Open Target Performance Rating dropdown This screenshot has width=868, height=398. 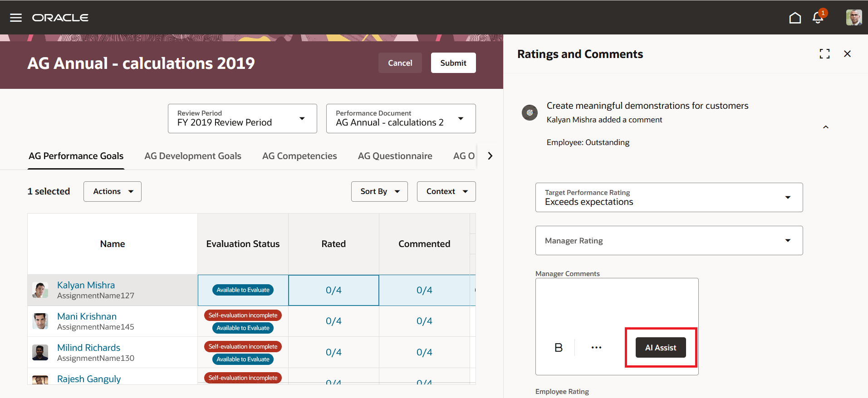(669, 198)
